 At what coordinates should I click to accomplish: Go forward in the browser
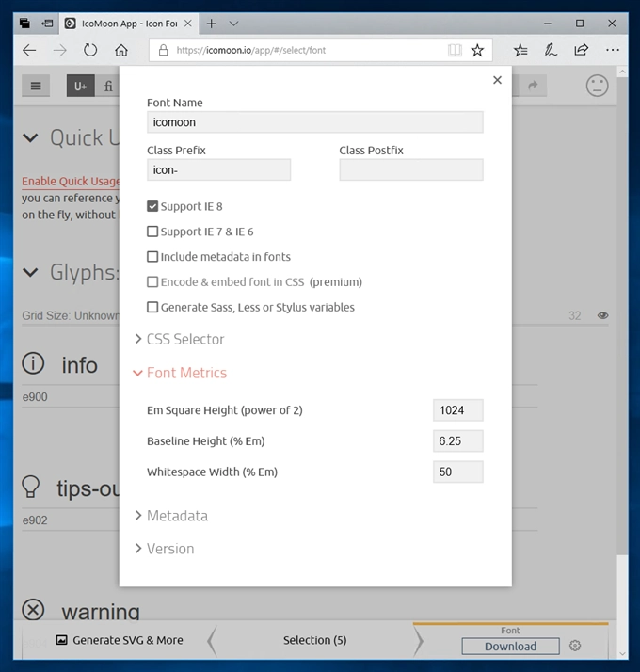click(59, 50)
